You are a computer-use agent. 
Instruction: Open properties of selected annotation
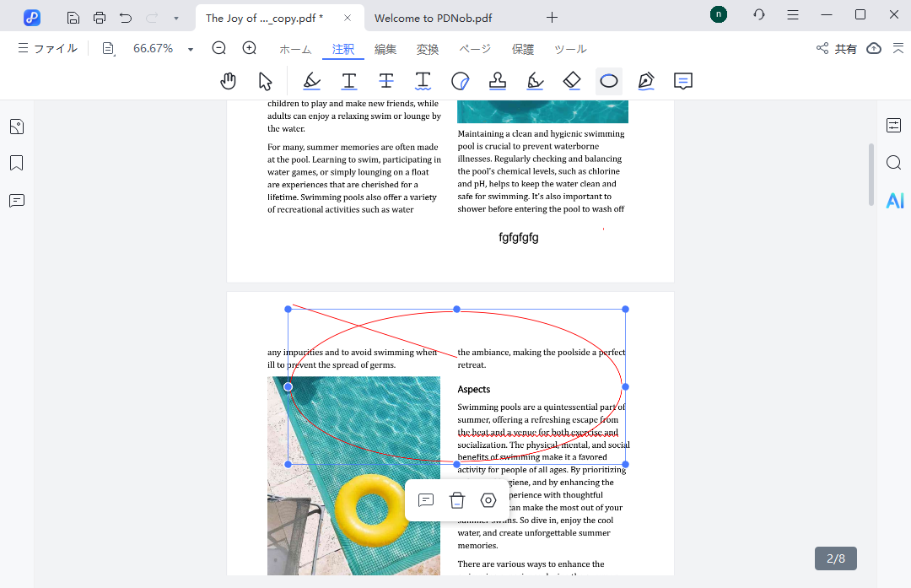pos(488,500)
